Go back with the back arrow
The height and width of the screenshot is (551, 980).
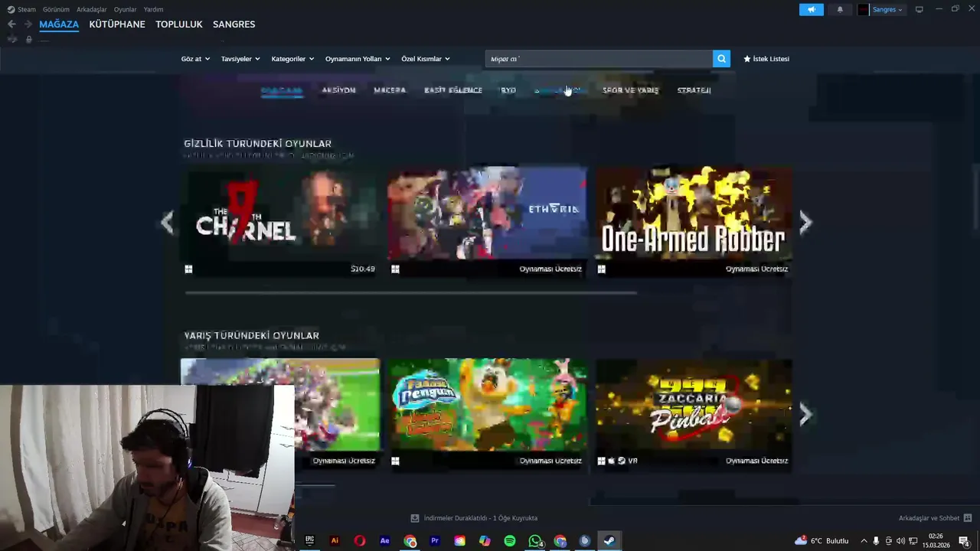pos(11,24)
